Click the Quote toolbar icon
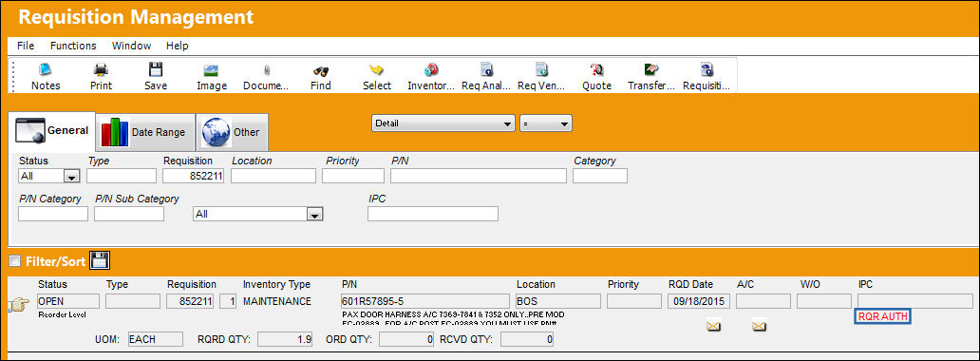The width and height of the screenshot is (980, 361). pos(596,77)
